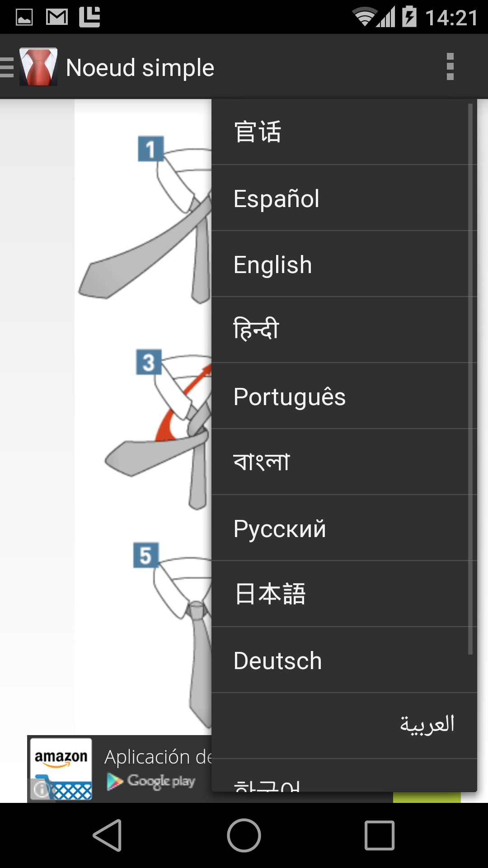Tap the picture notification icon
488x868 pixels.
(x=24, y=17)
